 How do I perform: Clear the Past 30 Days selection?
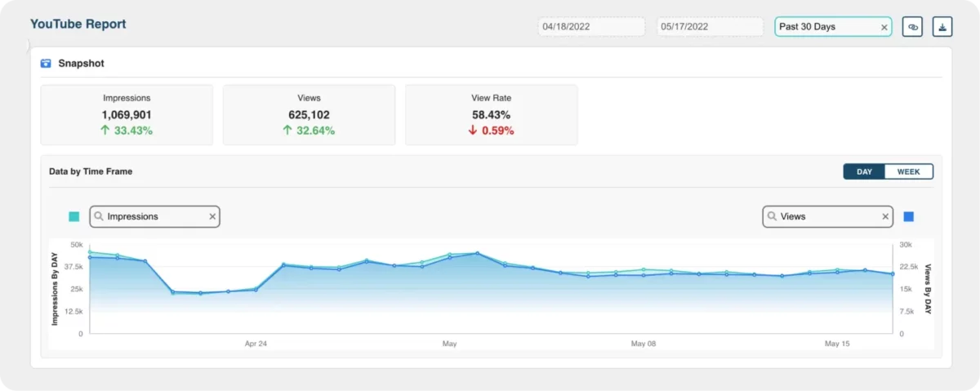884,27
